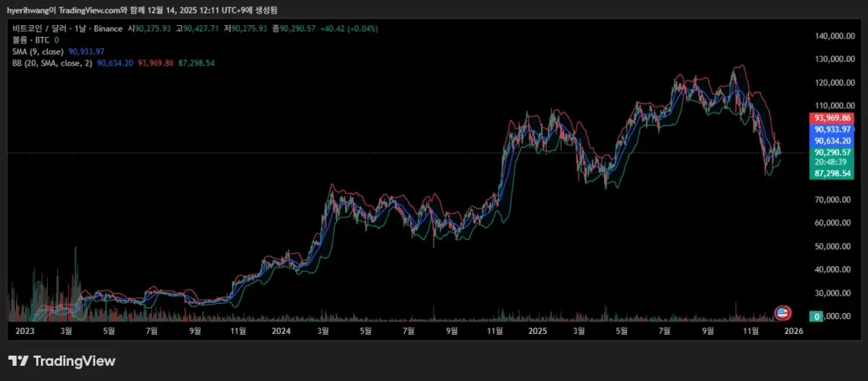Click the red 93,969.86 price scale tag
The width and height of the screenshot is (868, 381).
[832, 118]
